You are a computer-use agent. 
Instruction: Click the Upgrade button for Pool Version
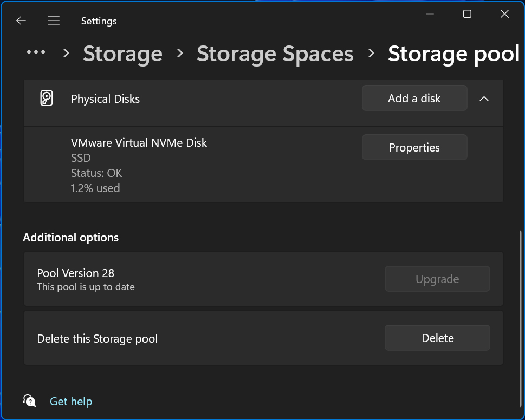437,279
